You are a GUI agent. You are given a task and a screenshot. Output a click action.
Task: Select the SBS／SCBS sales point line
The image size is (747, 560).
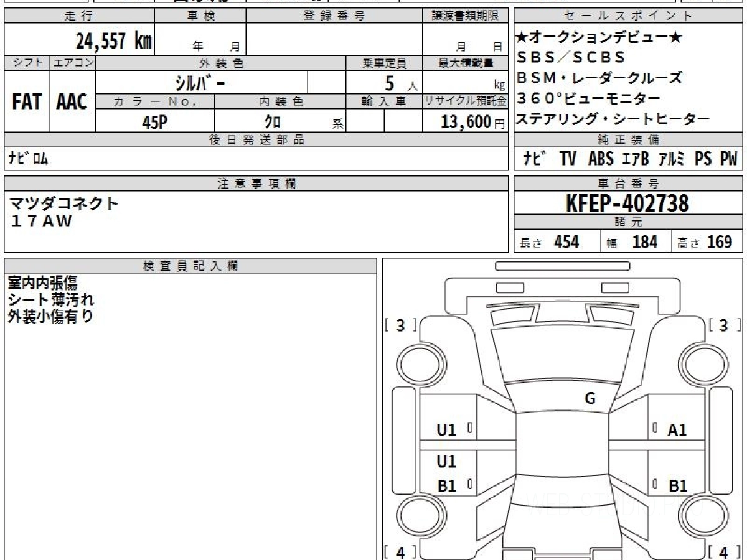pyautogui.click(x=570, y=57)
